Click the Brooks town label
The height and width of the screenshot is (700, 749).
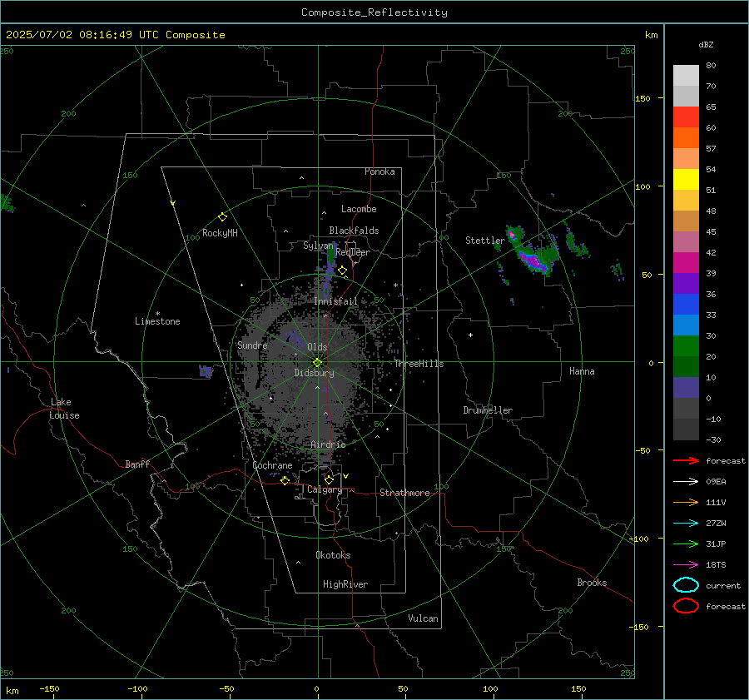tap(592, 583)
